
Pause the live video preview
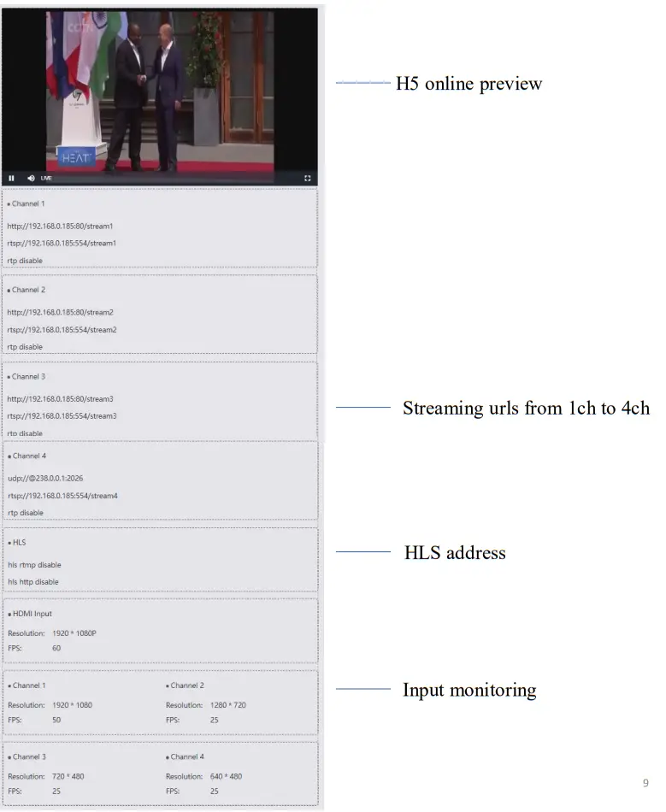[11, 178]
